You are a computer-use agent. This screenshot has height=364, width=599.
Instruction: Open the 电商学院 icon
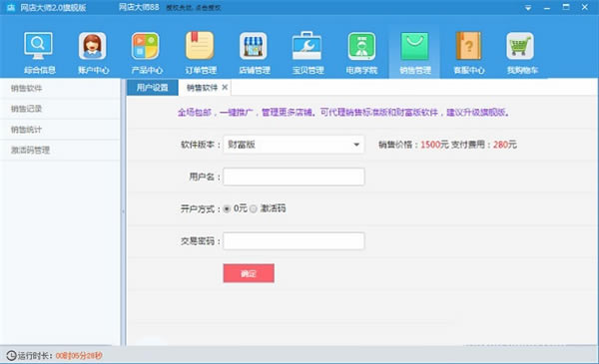(361, 46)
